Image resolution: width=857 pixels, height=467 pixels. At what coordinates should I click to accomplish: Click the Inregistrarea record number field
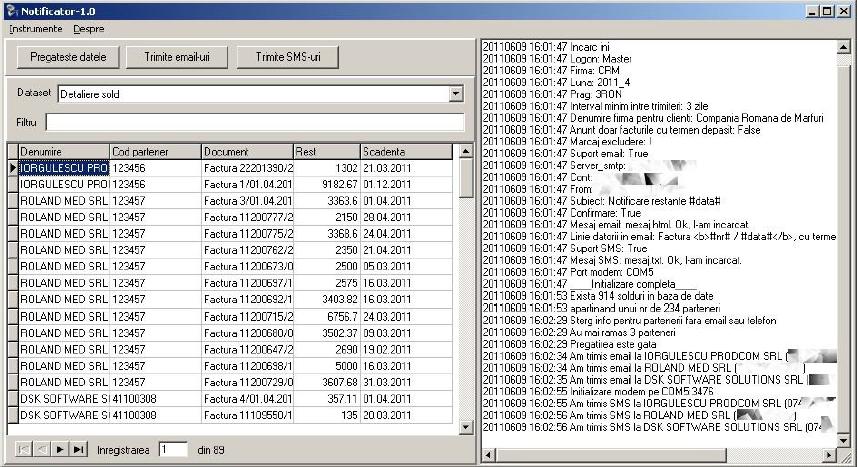[173, 450]
